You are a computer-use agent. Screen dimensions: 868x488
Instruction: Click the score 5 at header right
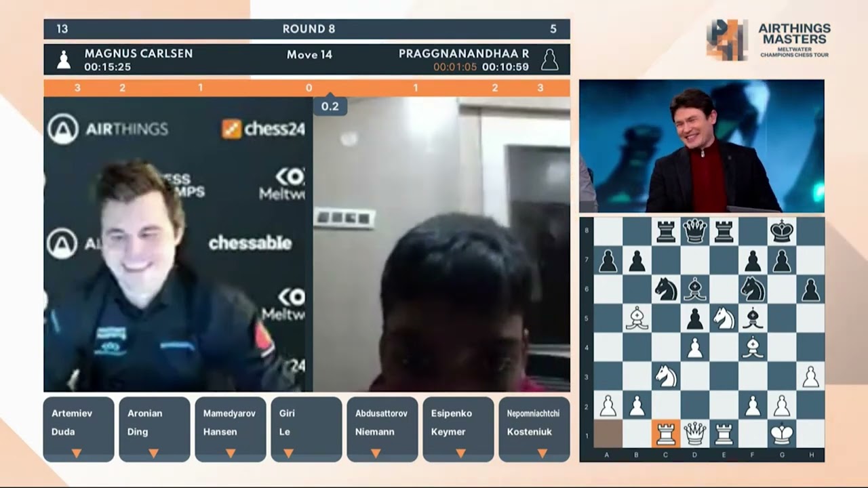tap(553, 28)
